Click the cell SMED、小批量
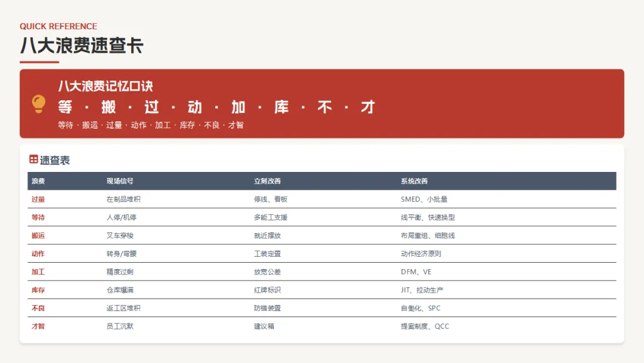The image size is (644, 363). pyautogui.click(x=425, y=199)
